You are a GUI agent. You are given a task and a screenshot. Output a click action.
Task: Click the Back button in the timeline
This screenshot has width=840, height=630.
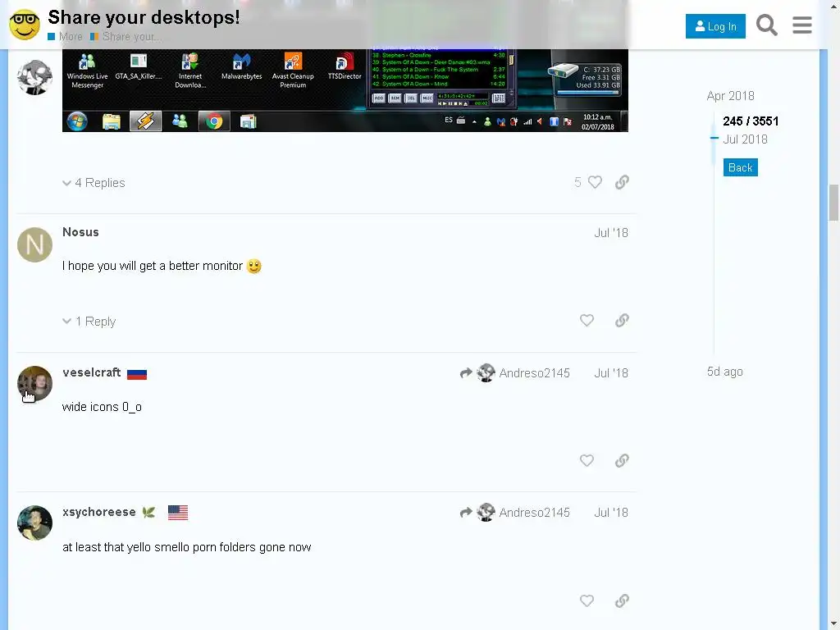[741, 167]
